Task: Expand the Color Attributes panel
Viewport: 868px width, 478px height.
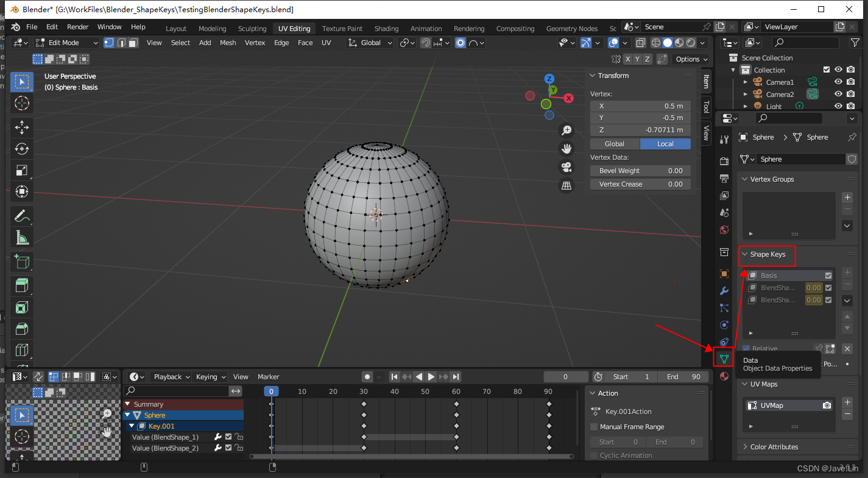Action: [744, 447]
